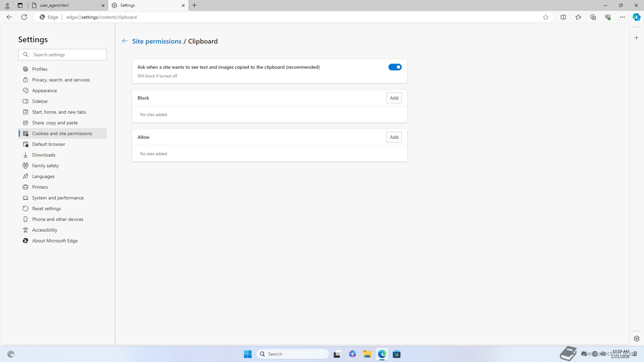Open File Explorer from the taskbar

click(x=367, y=354)
